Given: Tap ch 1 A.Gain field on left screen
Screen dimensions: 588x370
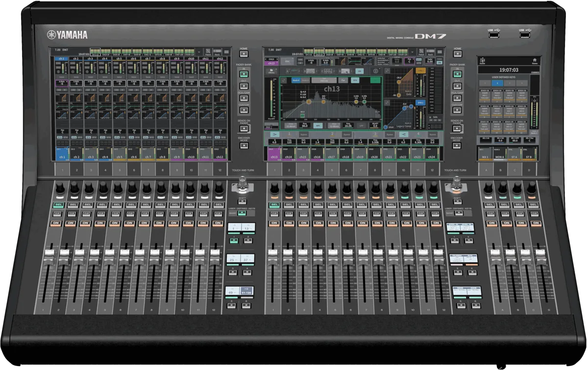Looking at the screenshot, I should (62, 83).
